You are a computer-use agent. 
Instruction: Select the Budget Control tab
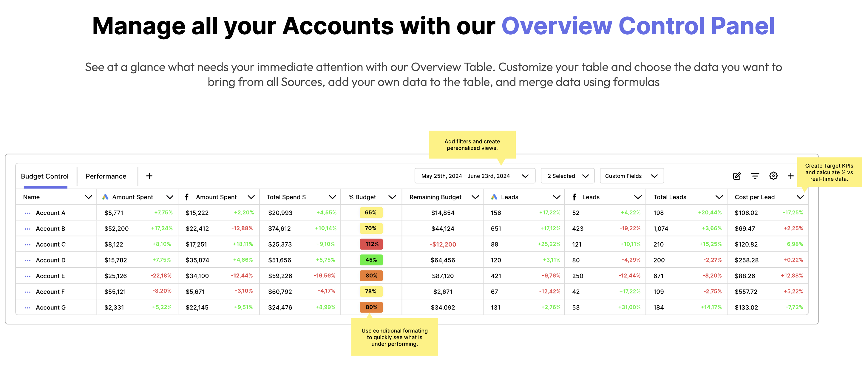44,176
